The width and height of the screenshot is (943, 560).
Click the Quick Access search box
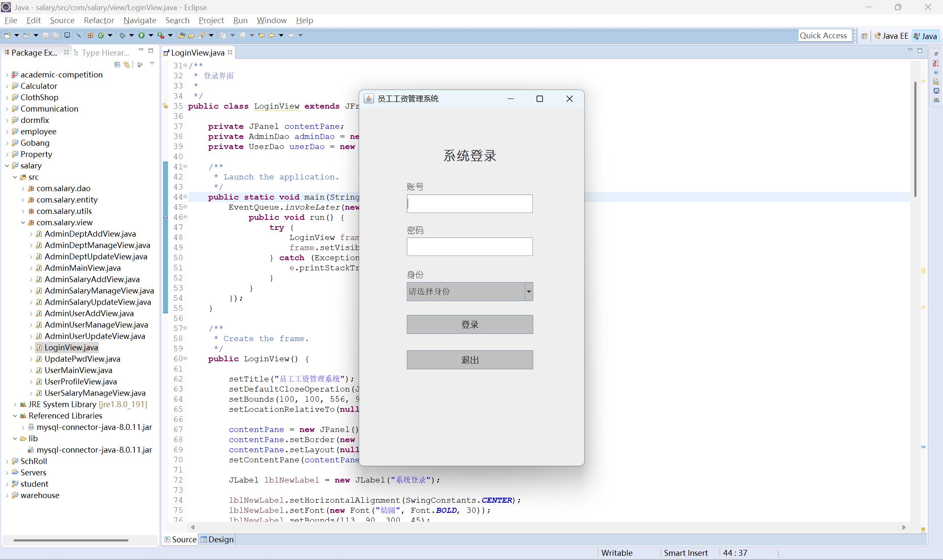click(x=825, y=36)
